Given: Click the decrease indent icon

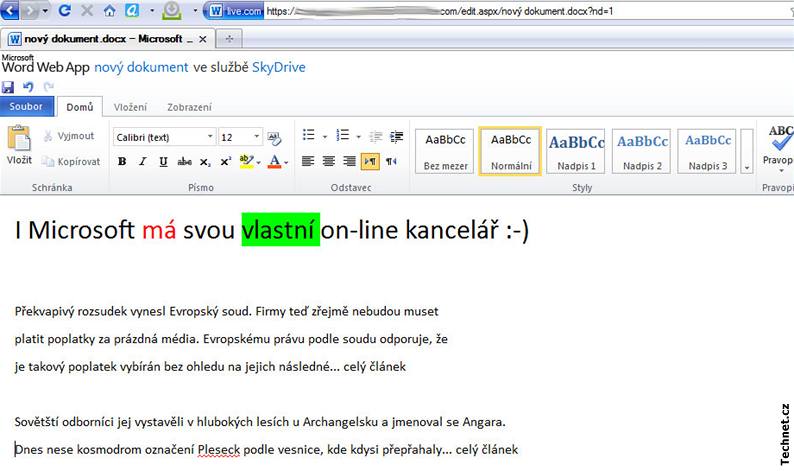Looking at the screenshot, I should [x=376, y=136].
